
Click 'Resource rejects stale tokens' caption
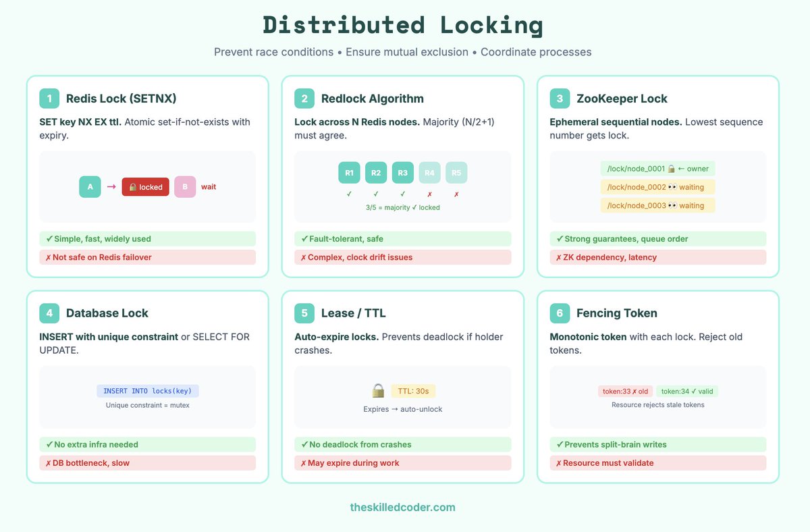click(x=658, y=405)
